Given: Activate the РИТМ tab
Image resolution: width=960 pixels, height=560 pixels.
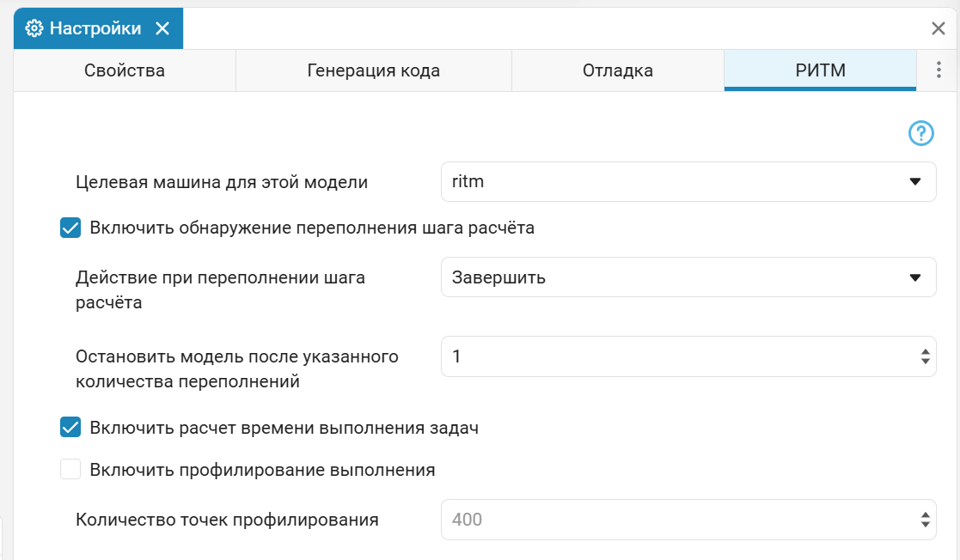Looking at the screenshot, I should [x=820, y=70].
